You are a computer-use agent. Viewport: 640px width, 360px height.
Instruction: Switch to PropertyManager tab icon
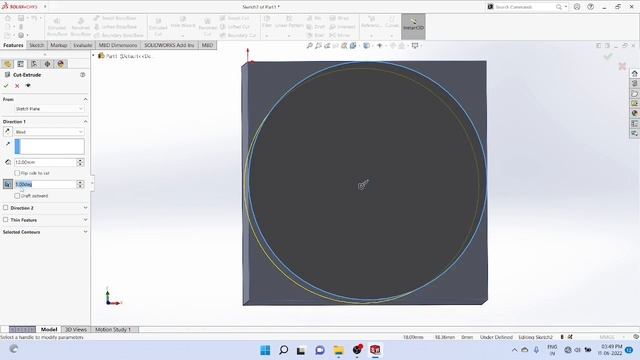coord(20,64)
